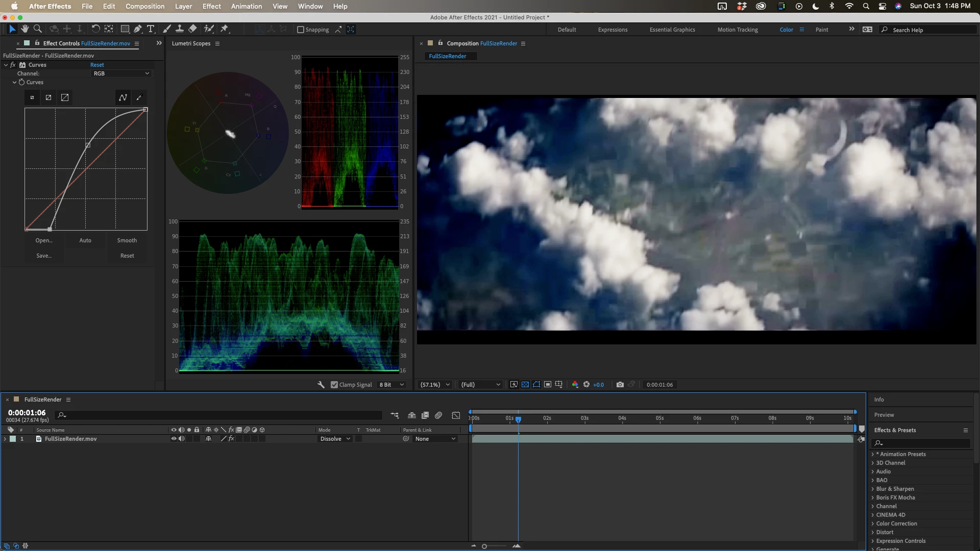This screenshot has height=551, width=980.
Task: Click the Auto button under curves
Action: click(85, 240)
